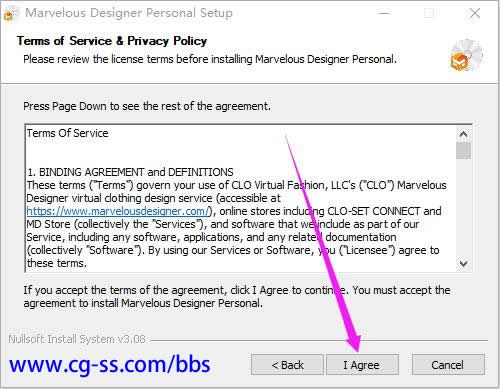
Task: Click the empty scrollbar track below the thumb
Action: 463,208
